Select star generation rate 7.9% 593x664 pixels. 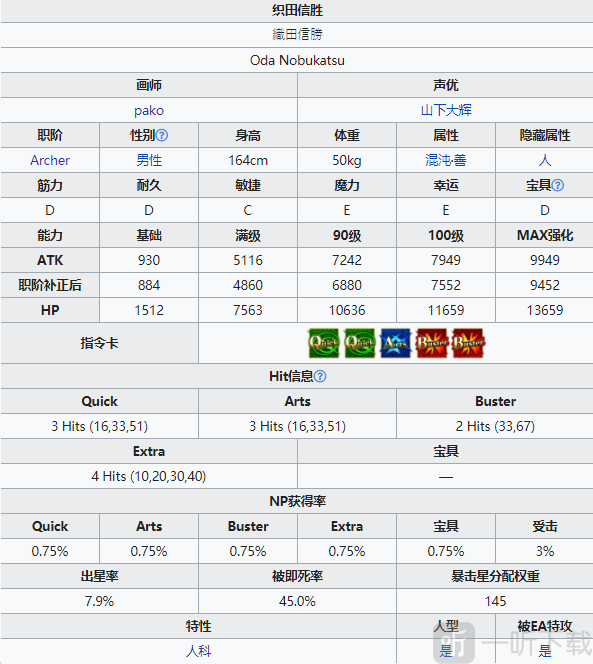[100, 601]
